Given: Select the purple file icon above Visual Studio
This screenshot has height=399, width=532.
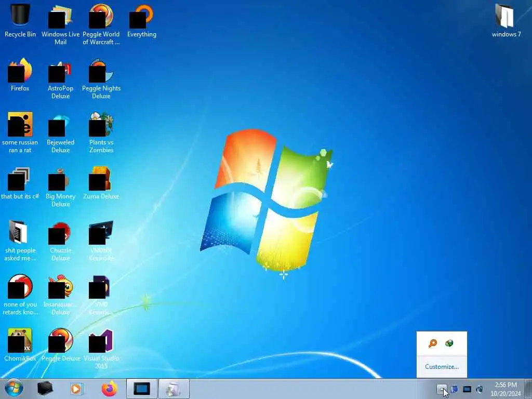Looking at the screenshot, I should [101, 295].
